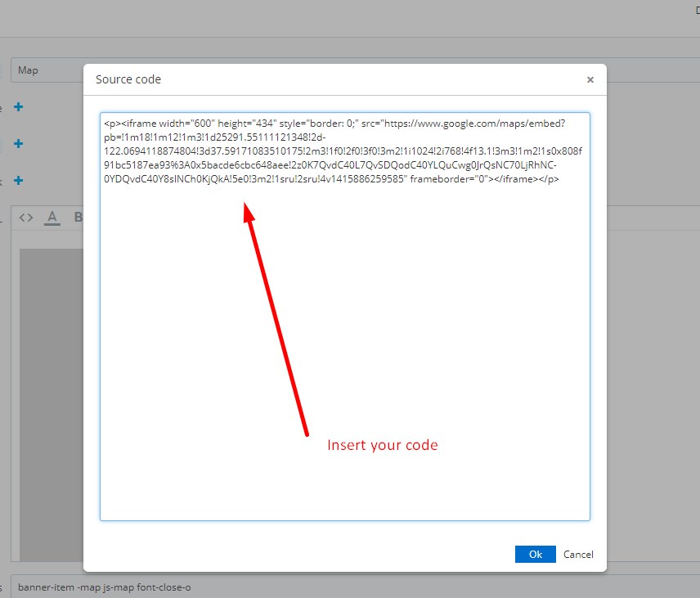Place cursor on height="434" attribute
The width and height of the screenshot is (700, 598).
[x=246, y=124]
